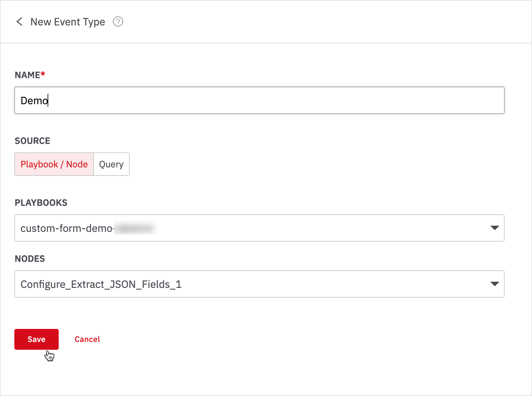This screenshot has height=396, width=532.
Task: Cancel the new event type
Action: (x=87, y=339)
